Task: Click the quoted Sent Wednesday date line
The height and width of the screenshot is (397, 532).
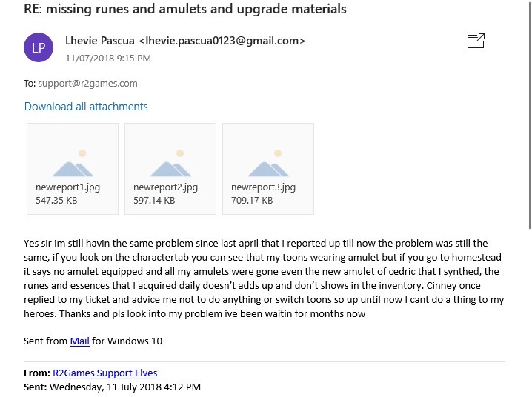Action: tap(124, 387)
